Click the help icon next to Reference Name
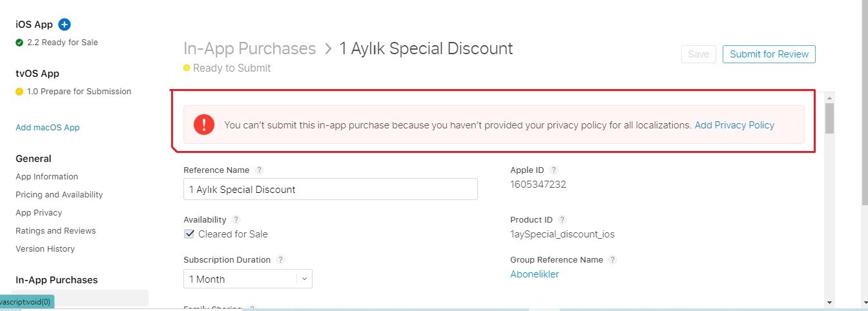 [259, 170]
